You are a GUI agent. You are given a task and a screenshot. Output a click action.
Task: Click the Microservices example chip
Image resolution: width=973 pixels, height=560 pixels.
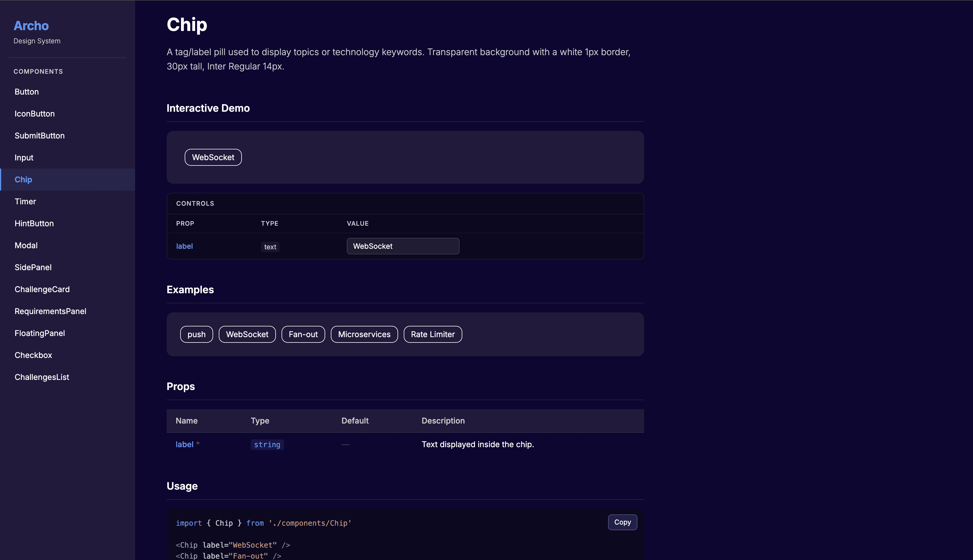(364, 334)
